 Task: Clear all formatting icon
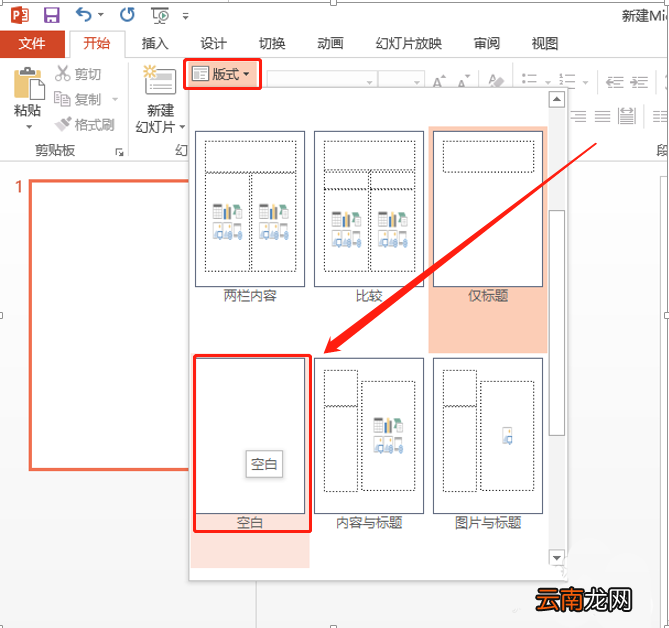(496, 81)
